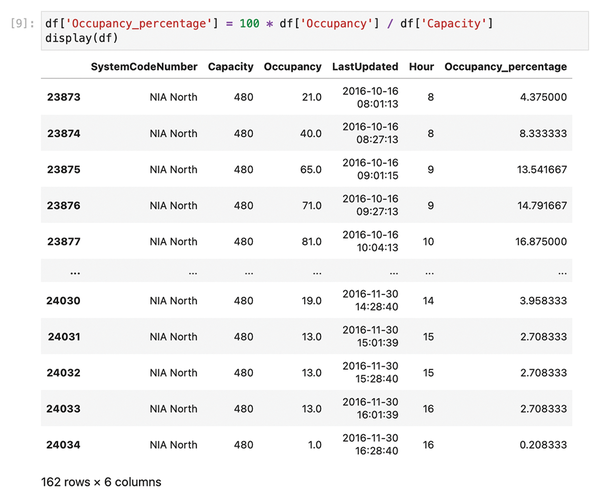
Task: Click the [9] cell execution prompt
Action: click(22, 24)
